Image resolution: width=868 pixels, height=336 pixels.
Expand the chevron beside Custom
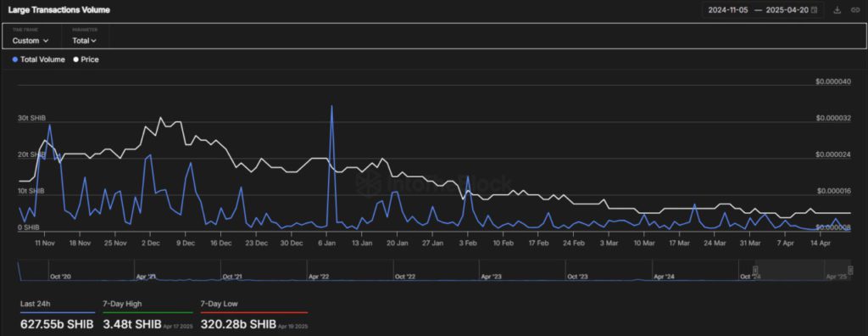pyautogui.click(x=46, y=41)
